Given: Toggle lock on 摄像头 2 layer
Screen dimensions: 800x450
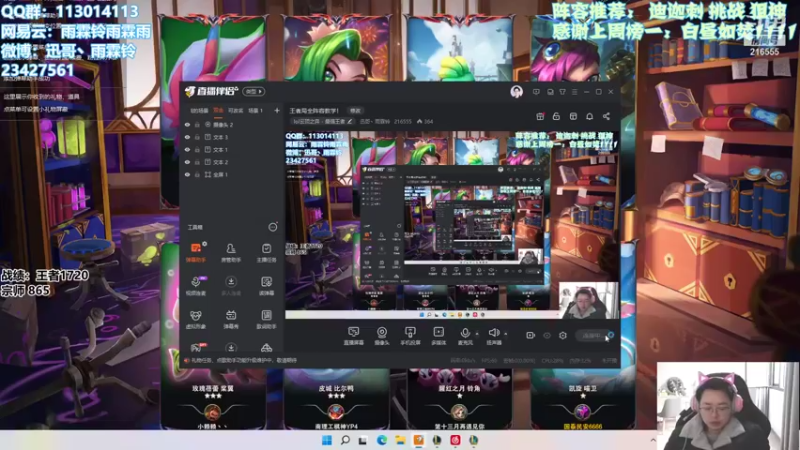Looking at the screenshot, I should click(197, 124).
